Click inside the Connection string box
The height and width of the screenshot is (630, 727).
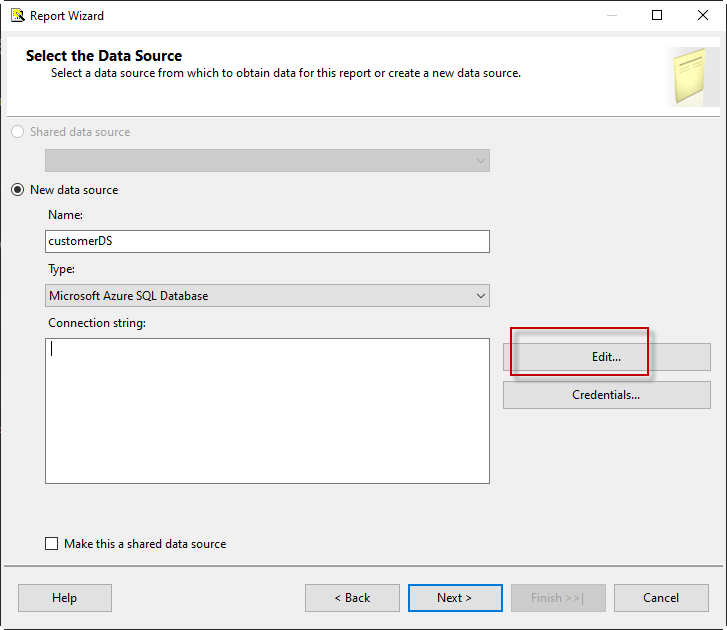coord(267,411)
